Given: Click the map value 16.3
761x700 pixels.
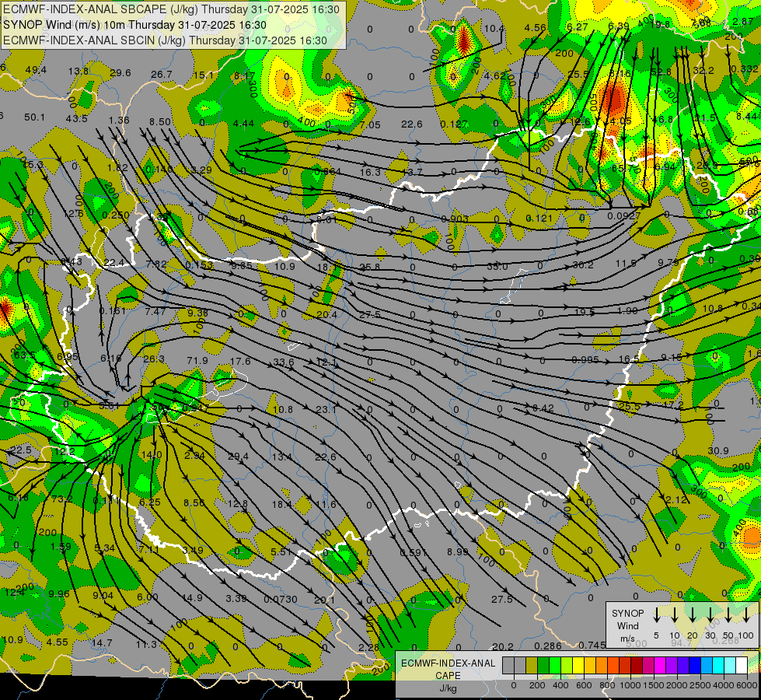Looking at the screenshot, I should tap(370, 172).
